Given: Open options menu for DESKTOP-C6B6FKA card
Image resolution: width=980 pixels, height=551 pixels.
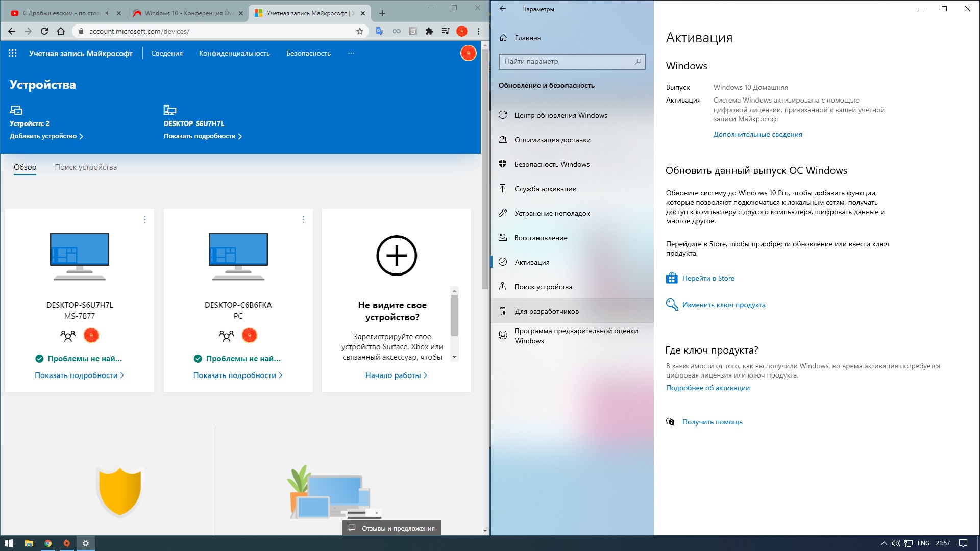Looking at the screenshot, I should coord(303,219).
